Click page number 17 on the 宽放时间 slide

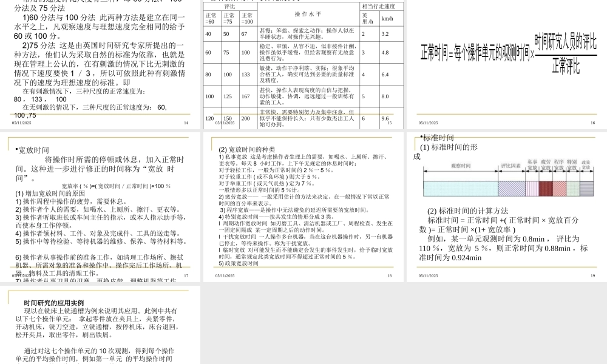[x=186, y=275]
